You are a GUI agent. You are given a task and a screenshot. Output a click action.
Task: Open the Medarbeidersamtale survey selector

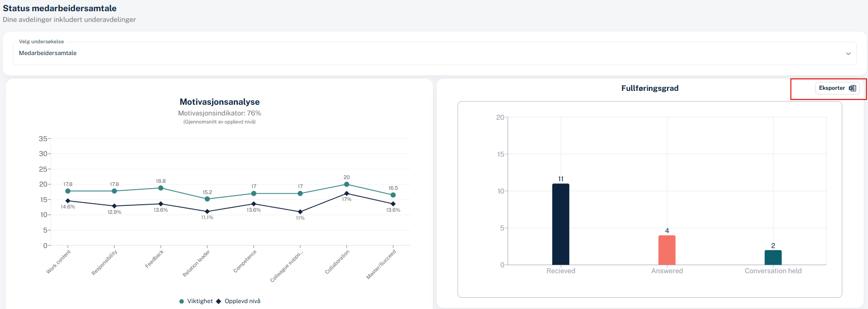(428, 53)
